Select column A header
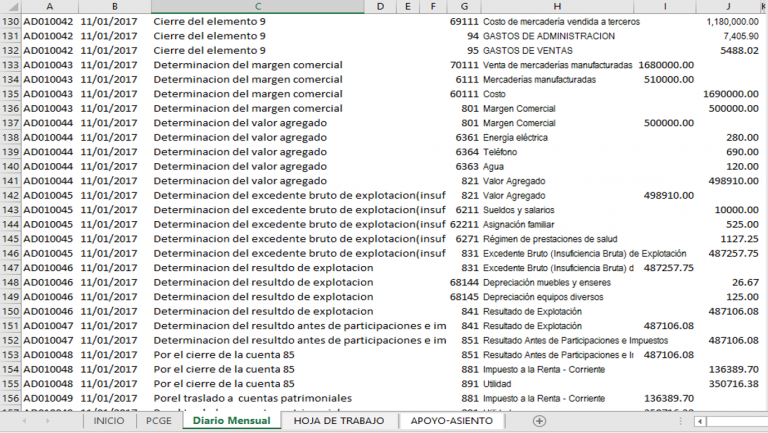This screenshot has width=768, height=433. (49, 6)
